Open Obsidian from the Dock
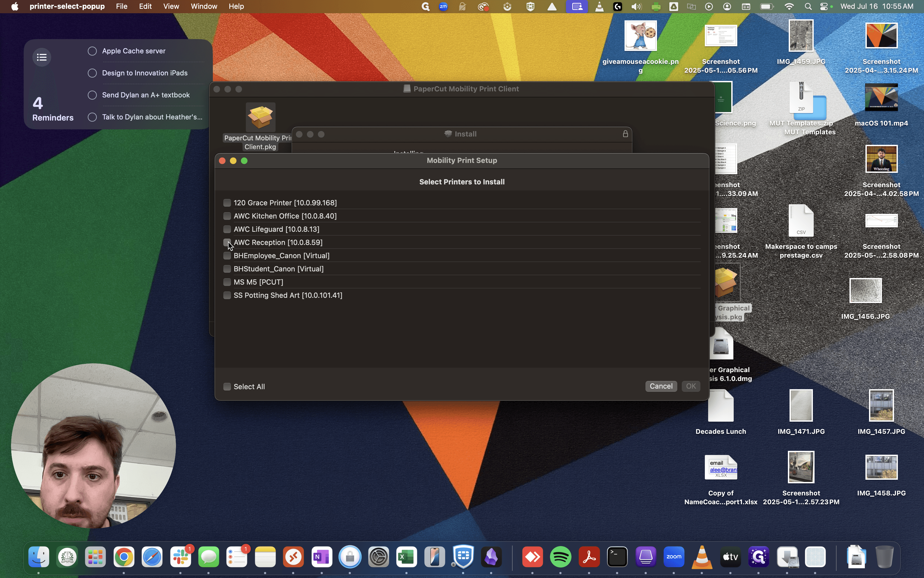Image resolution: width=924 pixels, height=578 pixels. tap(492, 557)
